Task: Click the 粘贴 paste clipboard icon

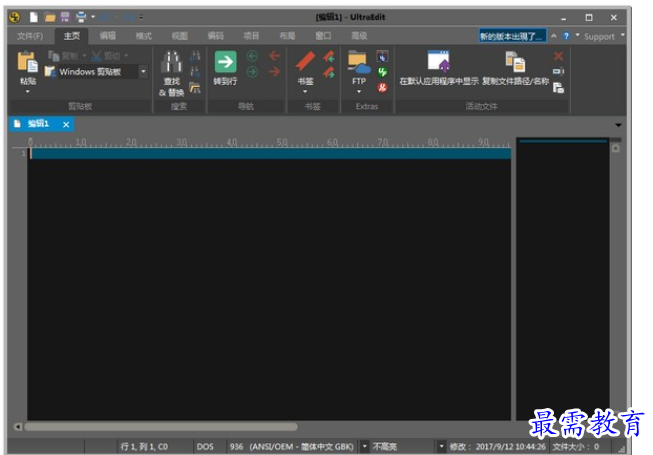Action: coord(27,62)
